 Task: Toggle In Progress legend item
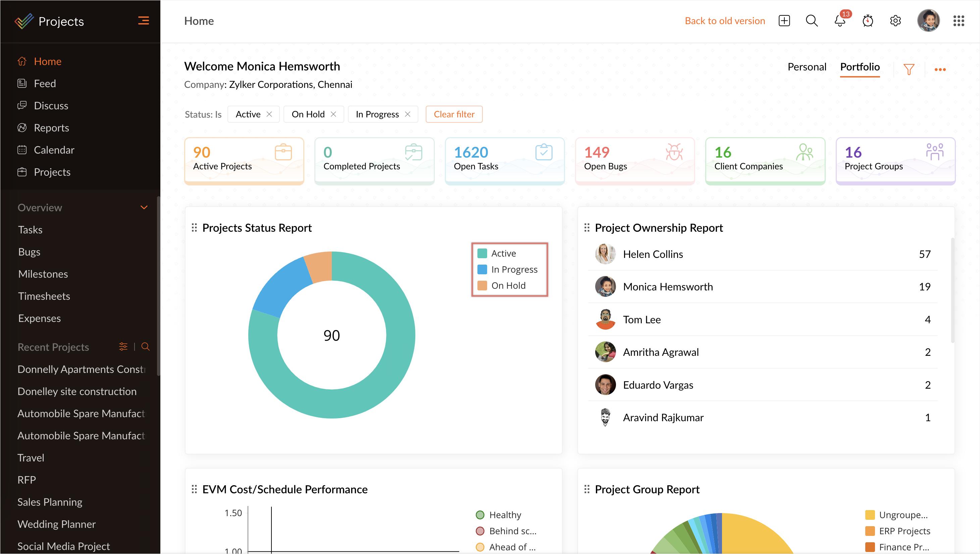coord(514,269)
